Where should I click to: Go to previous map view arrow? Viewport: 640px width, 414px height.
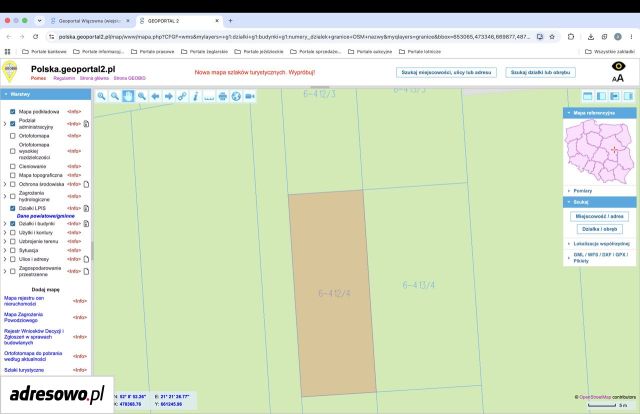tap(155, 96)
